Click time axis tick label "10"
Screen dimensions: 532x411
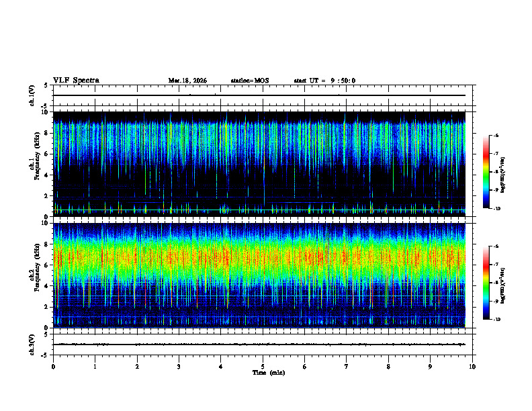point(472,367)
